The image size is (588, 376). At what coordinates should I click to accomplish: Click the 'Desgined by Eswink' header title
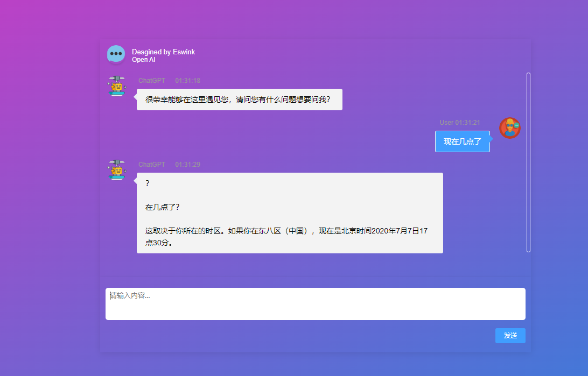click(x=163, y=52)
